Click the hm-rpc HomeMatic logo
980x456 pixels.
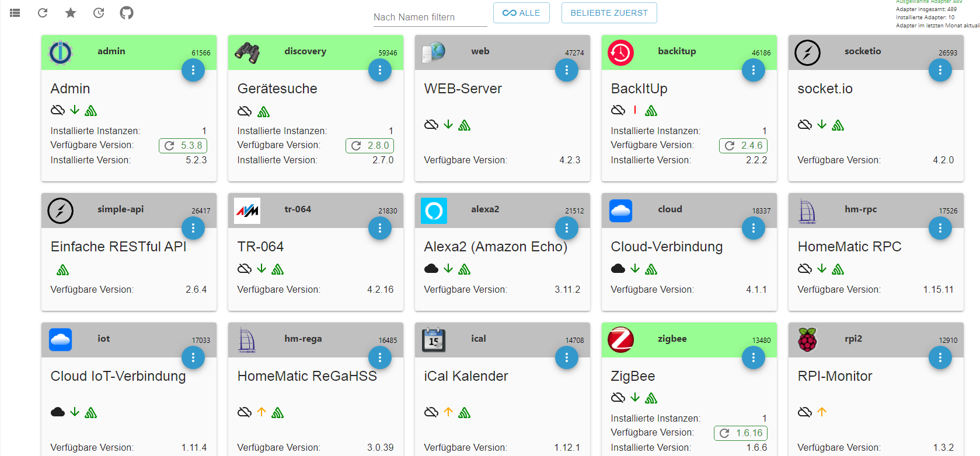[x=807, y=212]
